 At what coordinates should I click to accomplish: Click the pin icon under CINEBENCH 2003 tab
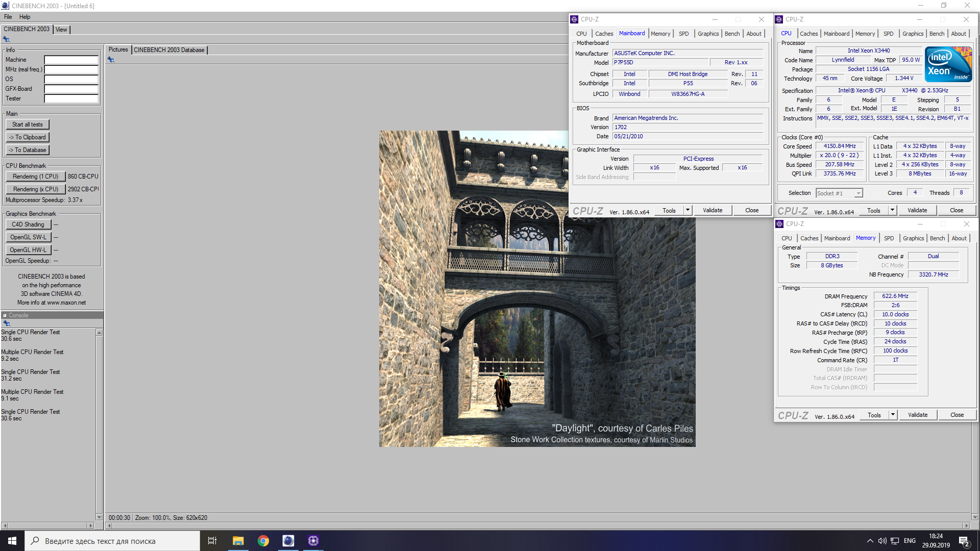pos(6,39)
